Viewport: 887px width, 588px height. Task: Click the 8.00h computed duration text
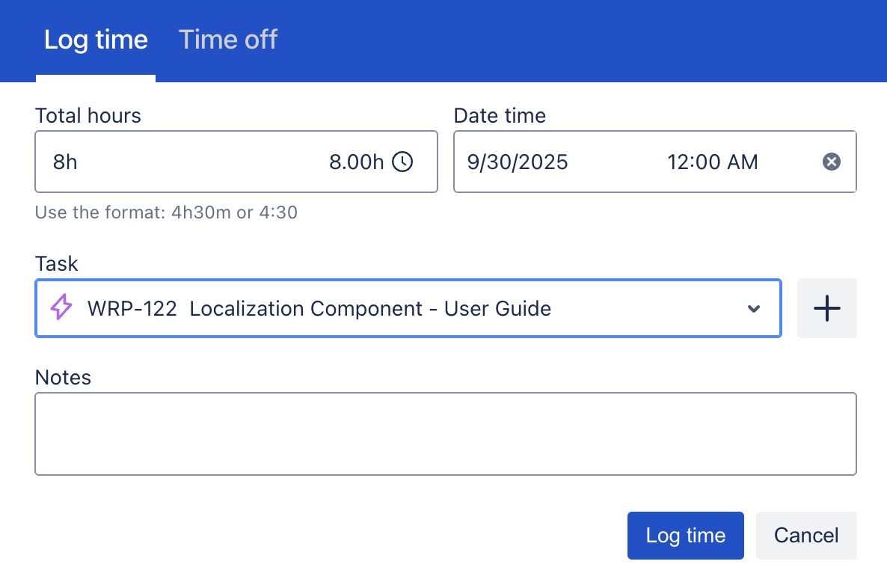356,162
